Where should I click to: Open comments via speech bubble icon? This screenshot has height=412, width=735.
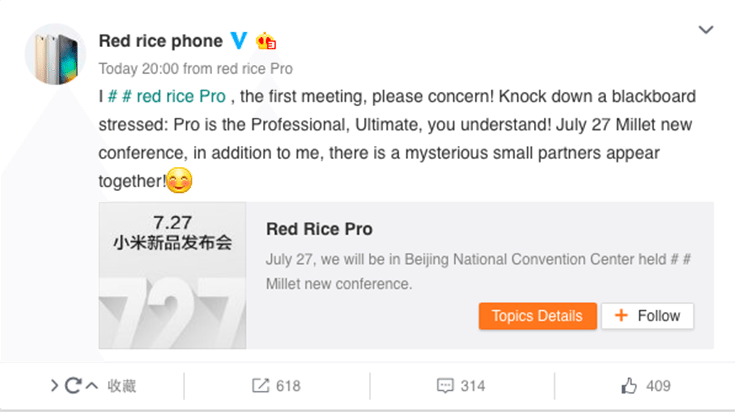pos(445,386)
